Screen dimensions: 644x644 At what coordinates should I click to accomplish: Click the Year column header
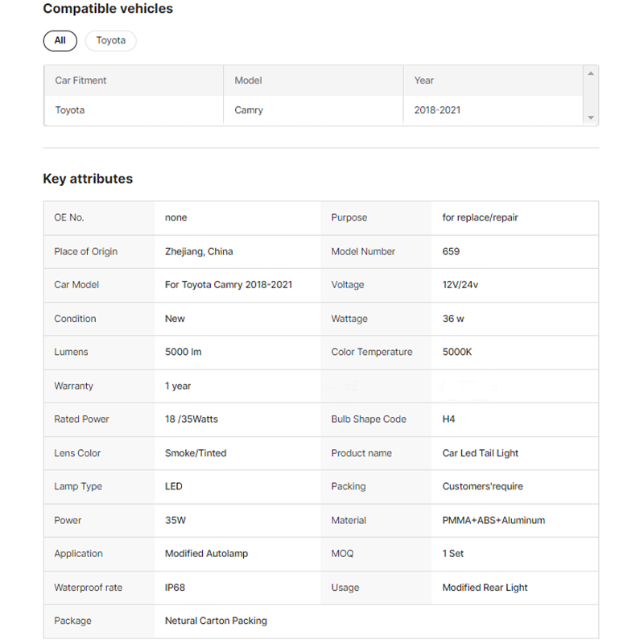tap(424, 80)
